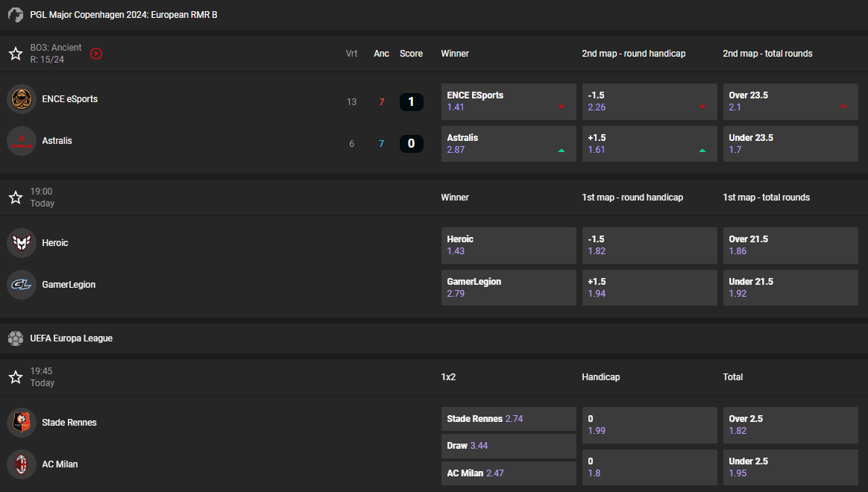Click the Astralis team logo
This screenshot has height=492, width=868.
click(x=22, y=141)
